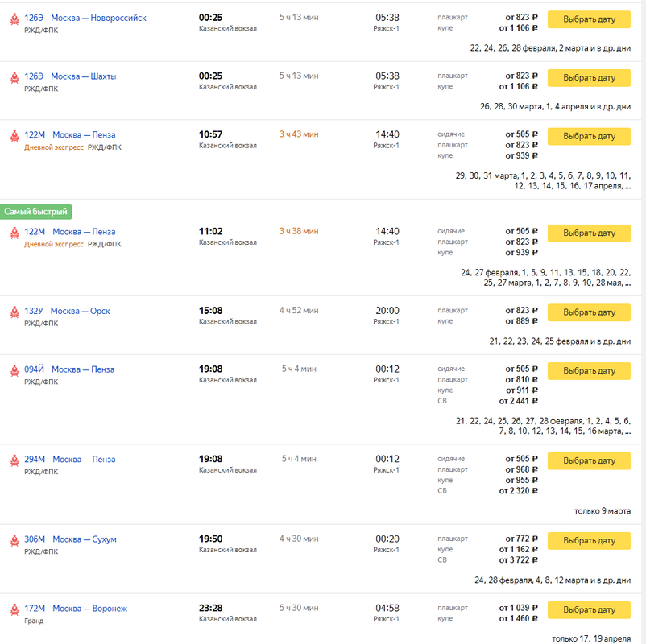Click train icon for Москва — Орск

[14, 312]
